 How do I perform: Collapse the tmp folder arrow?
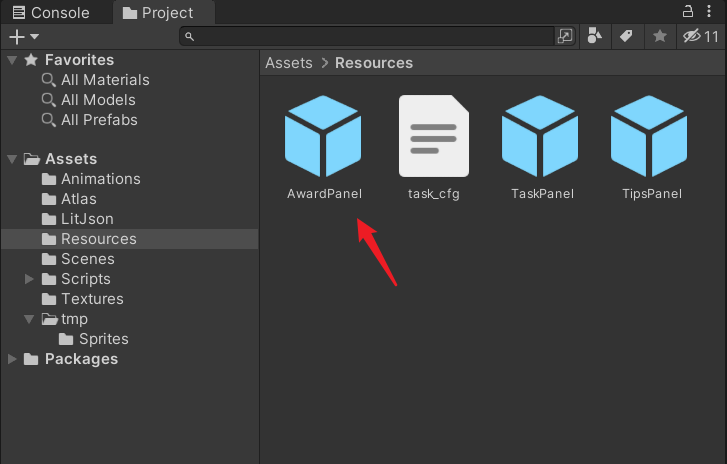coord(29,319)
